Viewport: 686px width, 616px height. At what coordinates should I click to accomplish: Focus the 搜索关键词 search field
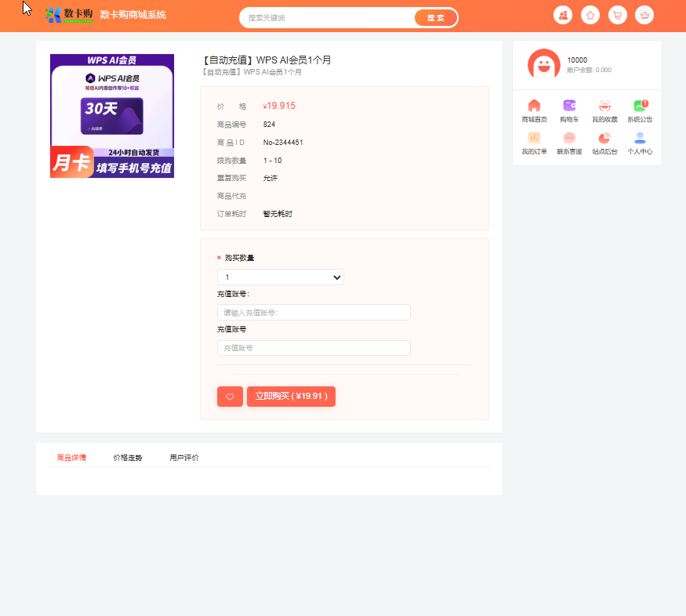pos(328,18)
